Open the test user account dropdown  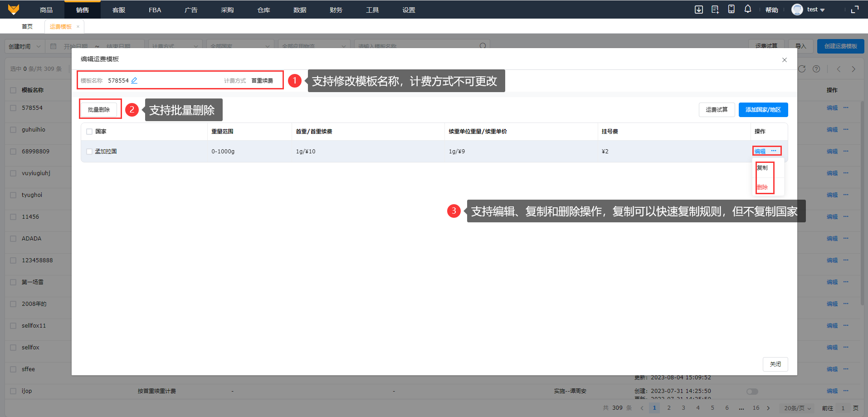(809, 10)
